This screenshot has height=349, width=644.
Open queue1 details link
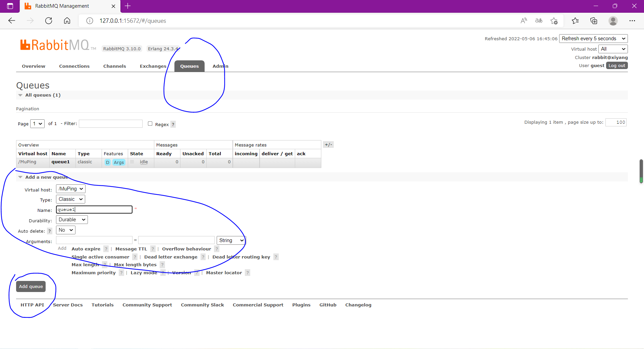point(61,162)
